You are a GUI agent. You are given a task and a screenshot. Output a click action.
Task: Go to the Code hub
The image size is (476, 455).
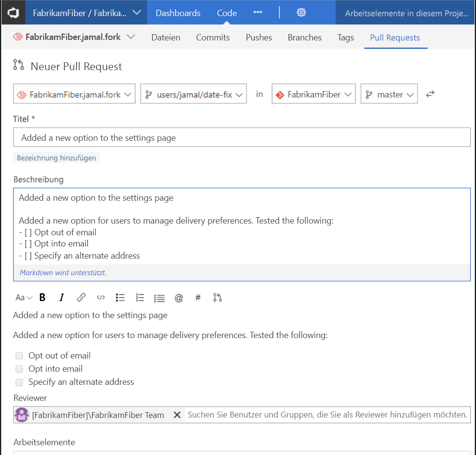(x=227, y=13)
